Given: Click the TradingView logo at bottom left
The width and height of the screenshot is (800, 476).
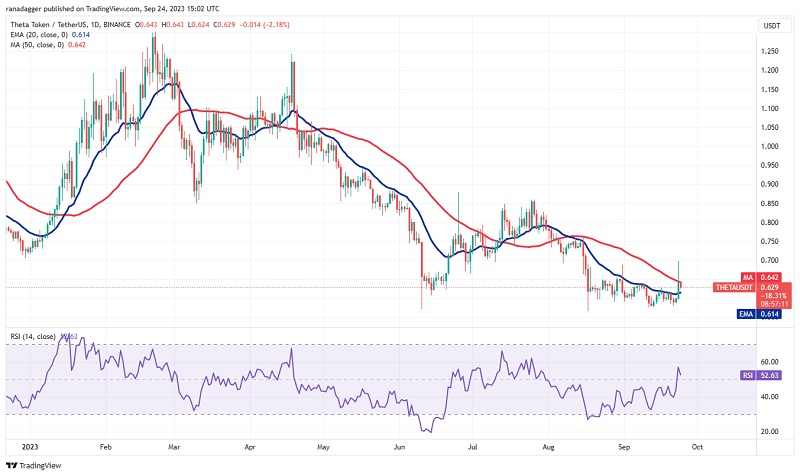Looking at the screenshot, I should [x=34, y=465].
